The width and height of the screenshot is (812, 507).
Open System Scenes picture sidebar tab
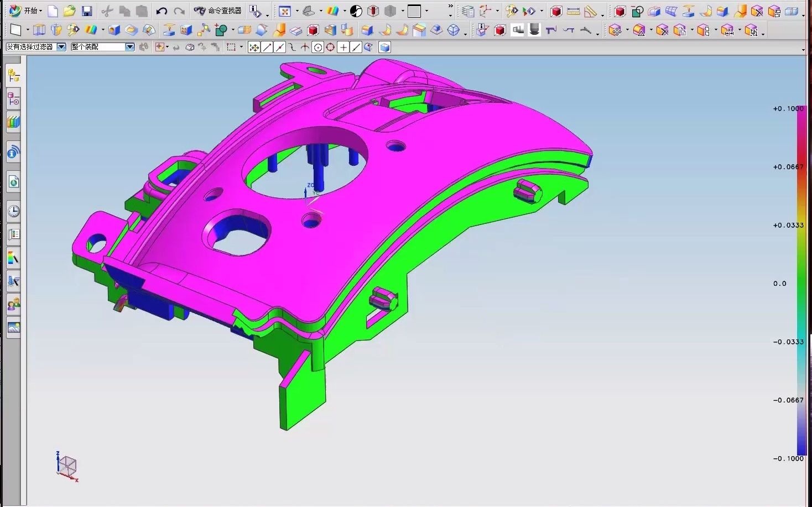[x=14, y=327]
